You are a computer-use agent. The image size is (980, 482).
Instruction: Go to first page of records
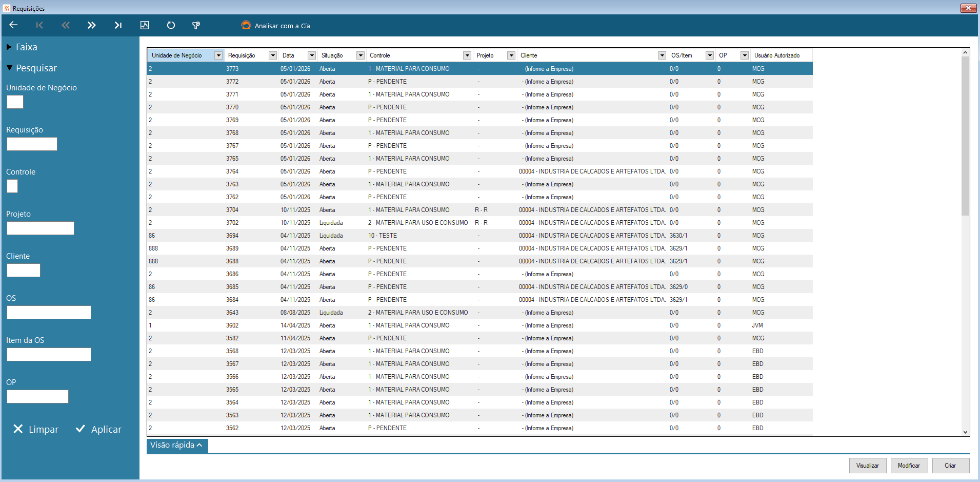(39, 25)
